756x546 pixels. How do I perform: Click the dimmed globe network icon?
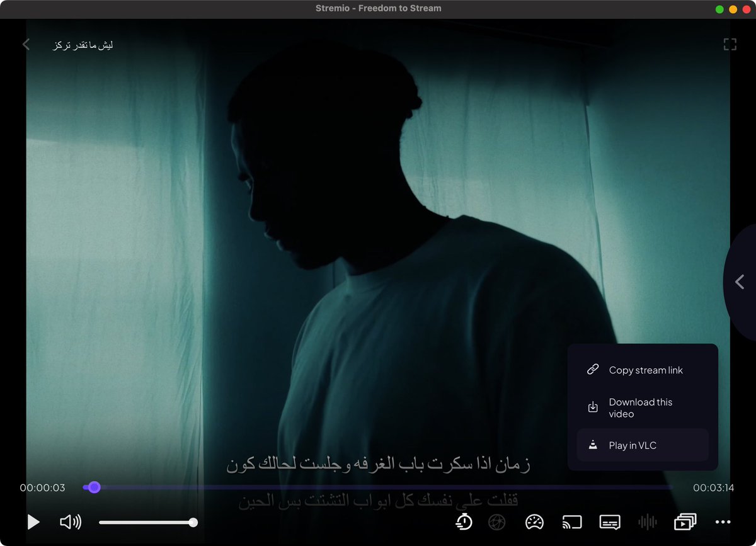coord(498,521)
